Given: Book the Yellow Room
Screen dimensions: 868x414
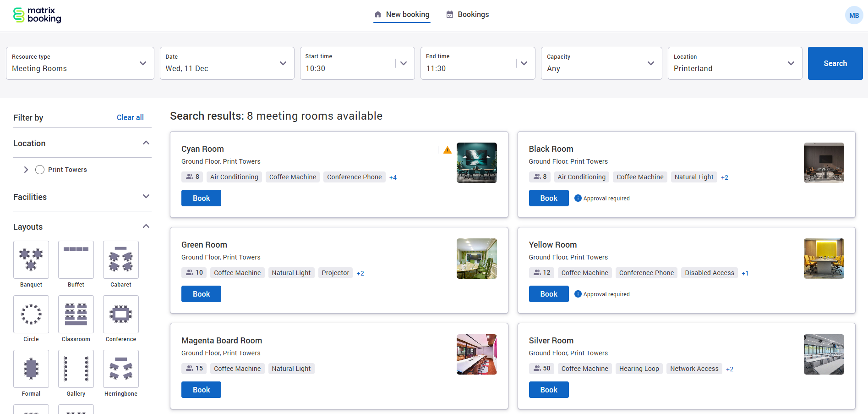Looking at the screenshot, I should (549, 294).
